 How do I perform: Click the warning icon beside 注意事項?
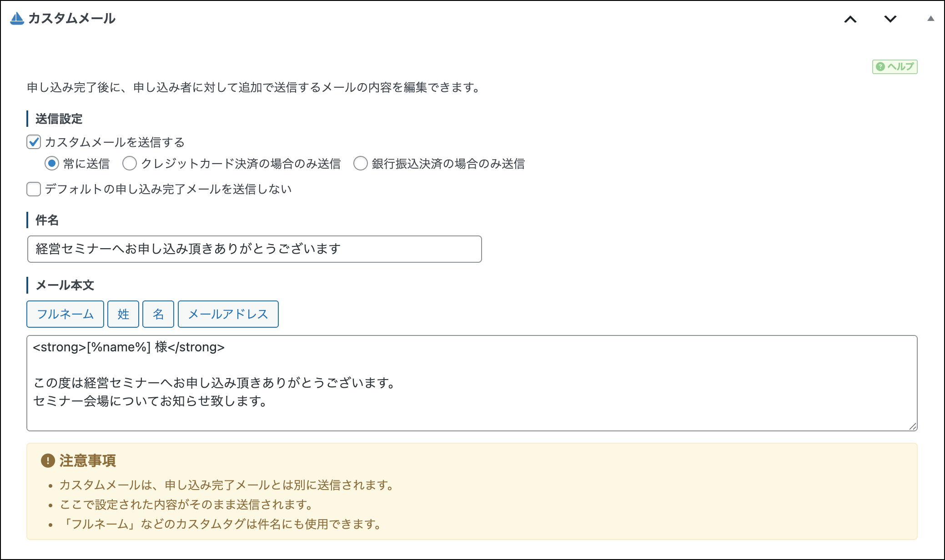[48, 460]
